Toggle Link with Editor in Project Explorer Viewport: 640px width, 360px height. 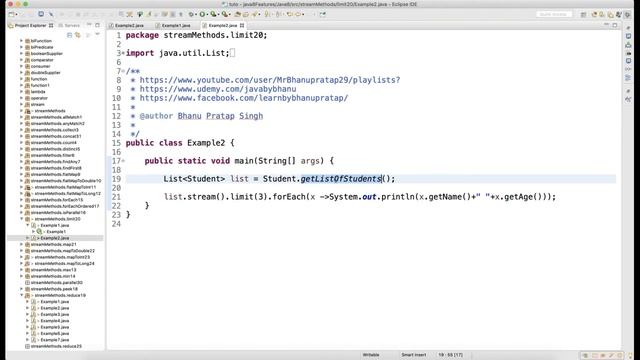point(78,35)
